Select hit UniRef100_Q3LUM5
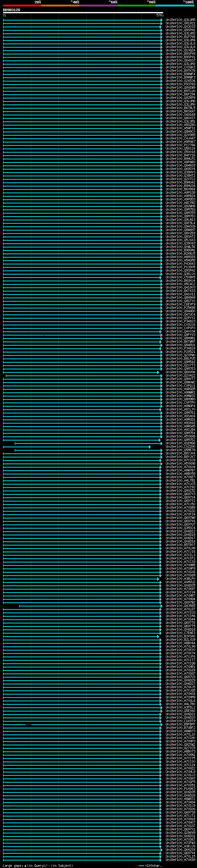The image size is (197, 868). click(180, 20)
